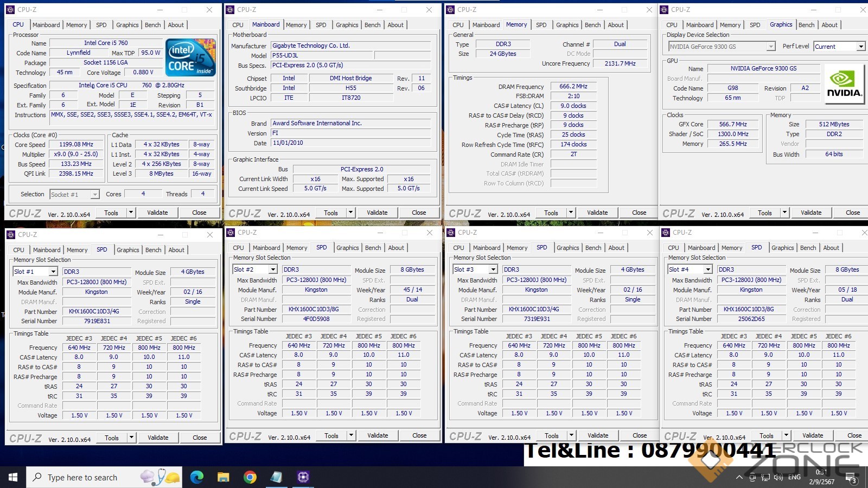Click the NVIDIA logo in Graphics window
This screenshot has height=488, width=868.
(844, 84)
